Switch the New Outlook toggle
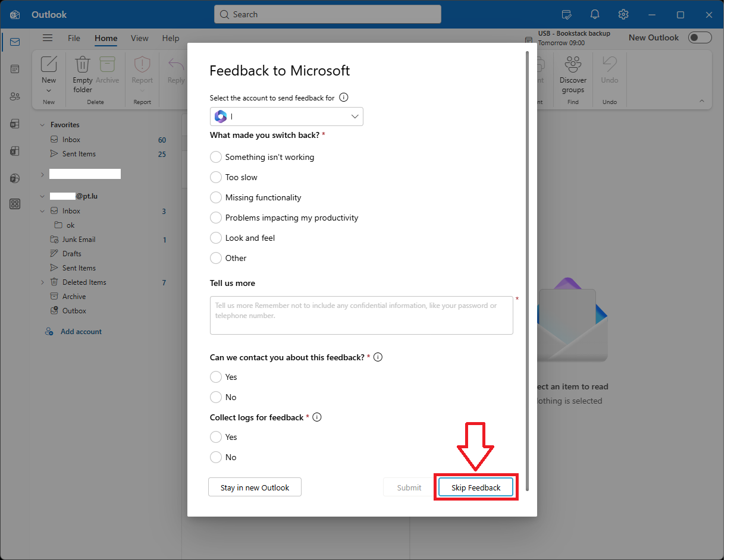The width and height of the screenshot is (731, 560). click(699, 37)
